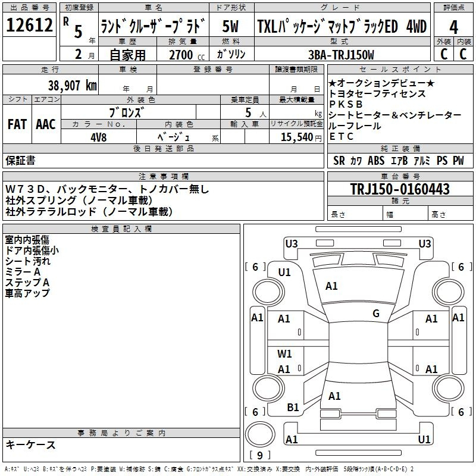Click the FAT shift type cell

click(17, 124)
